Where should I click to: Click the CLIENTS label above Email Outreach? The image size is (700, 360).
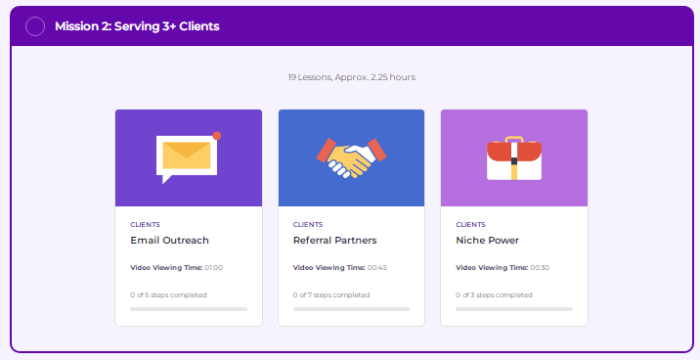point(145,225)
